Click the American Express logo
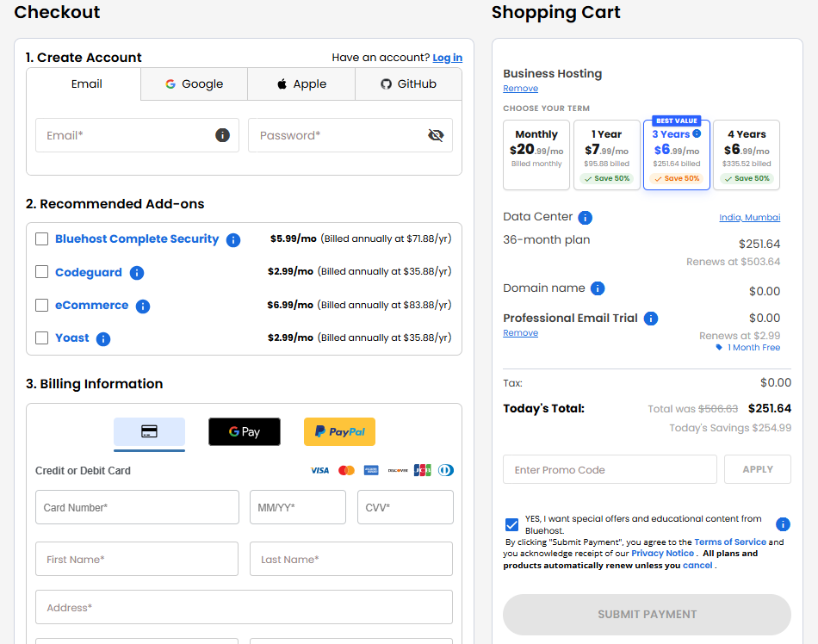This screenshot has width=818, height=644. point(371,470)
